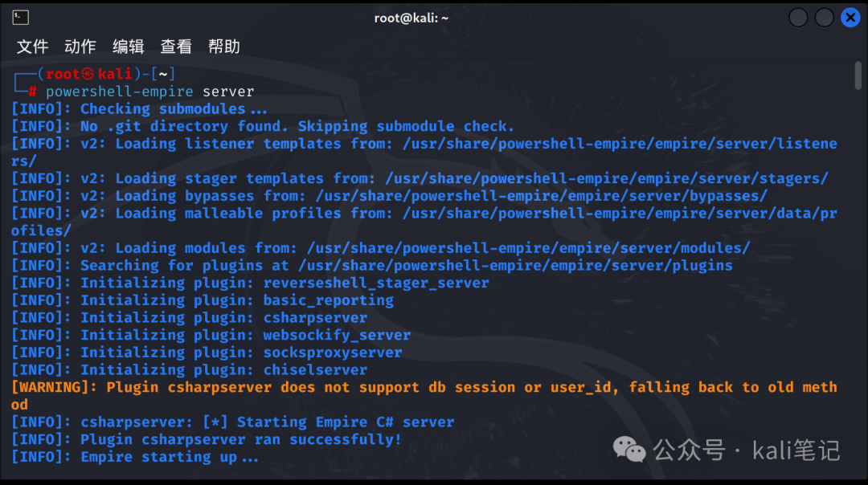Open the 帮助 menu
Viewport: 868px width, 485px height.
coord(224,47)
